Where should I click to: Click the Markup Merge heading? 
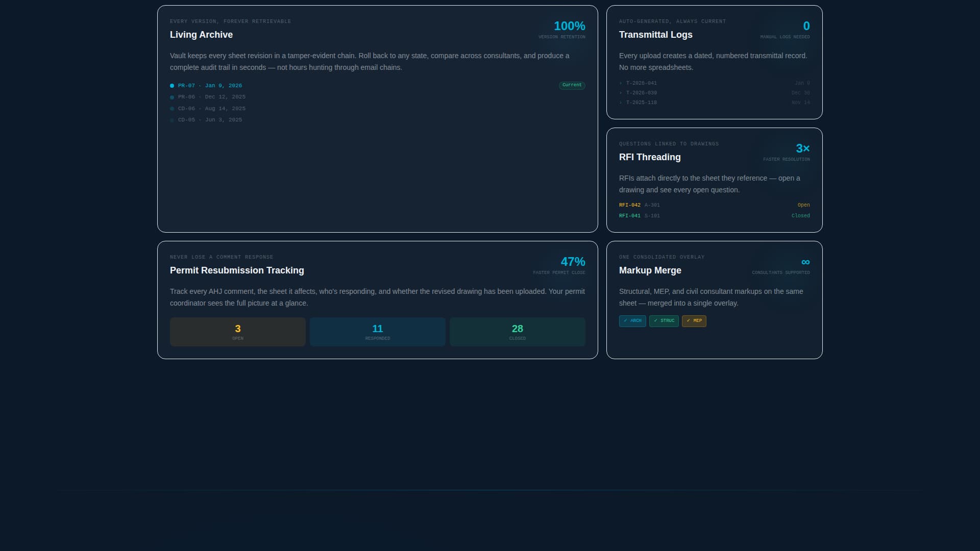coord(650,270)
